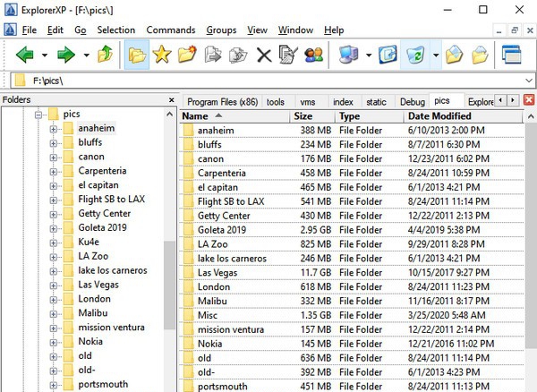This screenshot has height=392, width=537.
Task: Restore the inner document window
Action: pyautogui.click(x=515, y=30)
